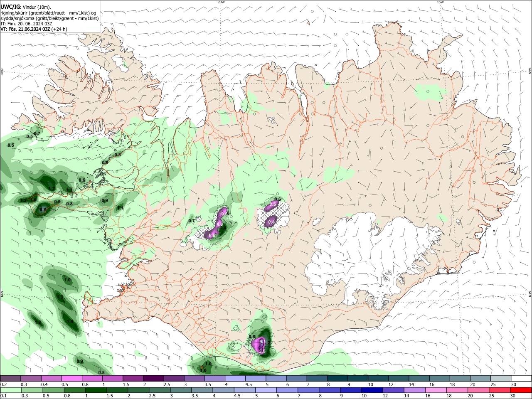Viewport: 532px width, 399px height.
Task: Click the '4.1' precipitation value on the map
Action: tap(262, 341)
